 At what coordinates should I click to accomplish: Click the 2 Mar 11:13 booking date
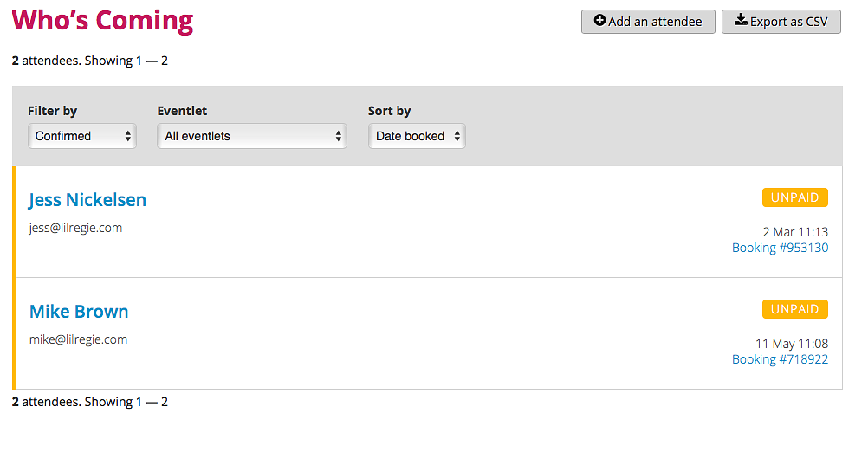(x=795, y=232)
